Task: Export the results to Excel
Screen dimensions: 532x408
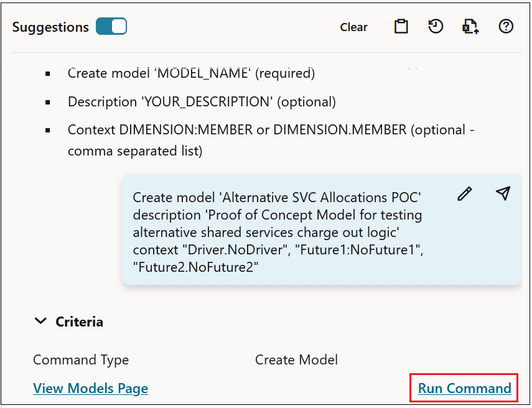Action: point(470,26)
